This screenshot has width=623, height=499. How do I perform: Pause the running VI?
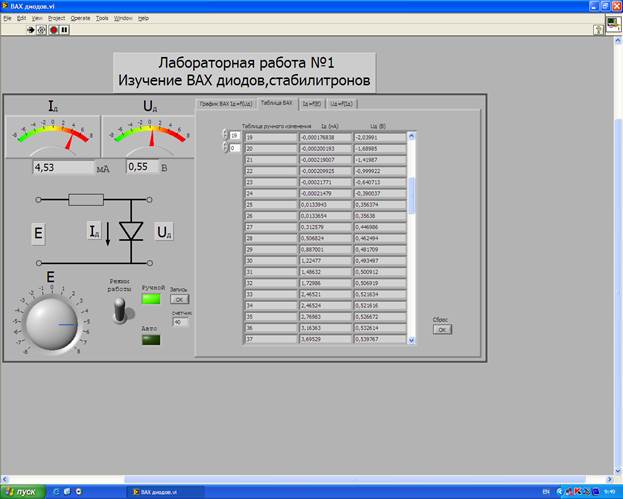pyautogui.click(x=64, y=30)
